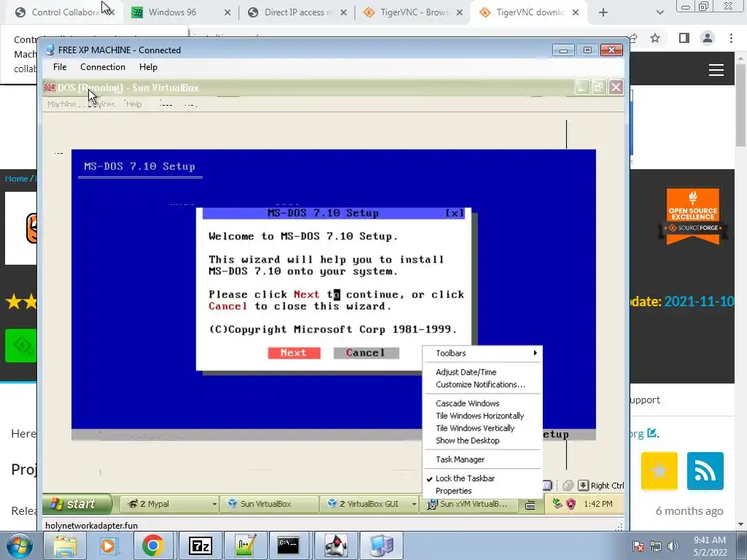Click the red security shield tray icon in XP
The height and width of the screenshot is (560, 747).
coord(570,504)
